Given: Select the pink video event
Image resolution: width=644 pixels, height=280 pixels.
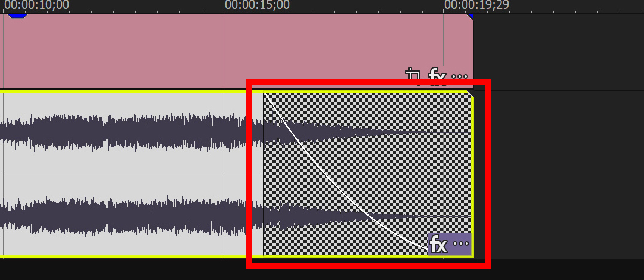Looking at the screenshot, I should [205, 51].
